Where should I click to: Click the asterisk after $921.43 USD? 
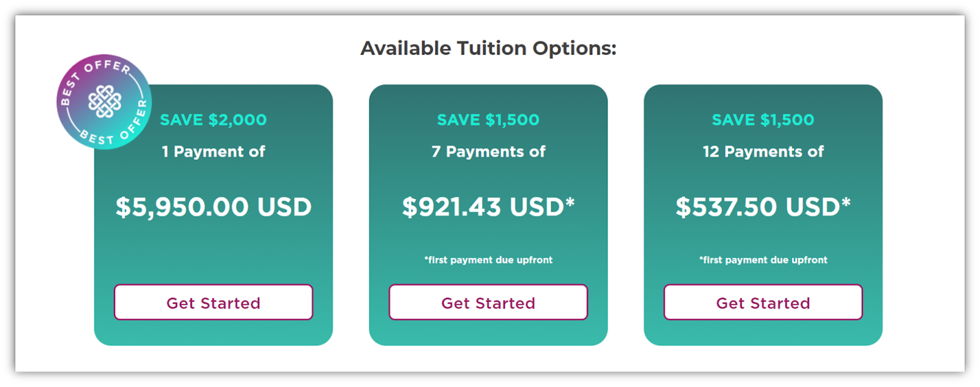coord(570,201)
